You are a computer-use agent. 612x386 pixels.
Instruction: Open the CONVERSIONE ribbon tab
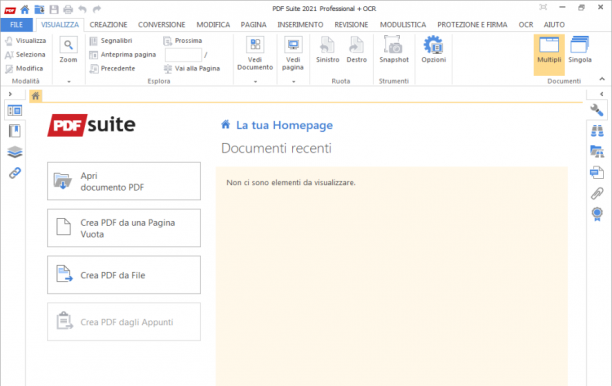pos(161,25)
